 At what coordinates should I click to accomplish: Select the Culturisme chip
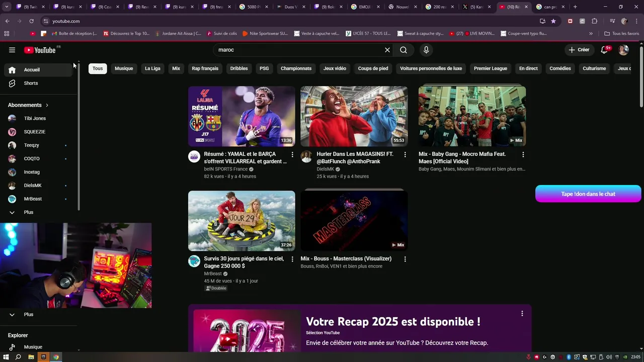click(x=594, y=68)
